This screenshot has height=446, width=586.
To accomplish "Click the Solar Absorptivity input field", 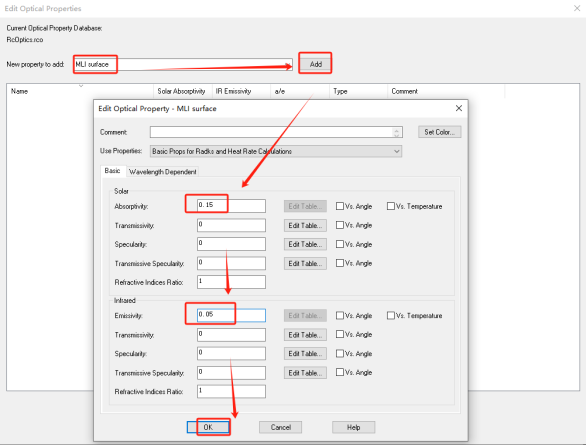I will 231,206.
